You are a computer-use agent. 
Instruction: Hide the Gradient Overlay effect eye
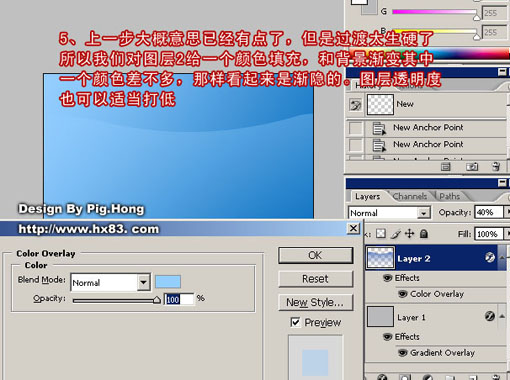click(x=403, y=352)
